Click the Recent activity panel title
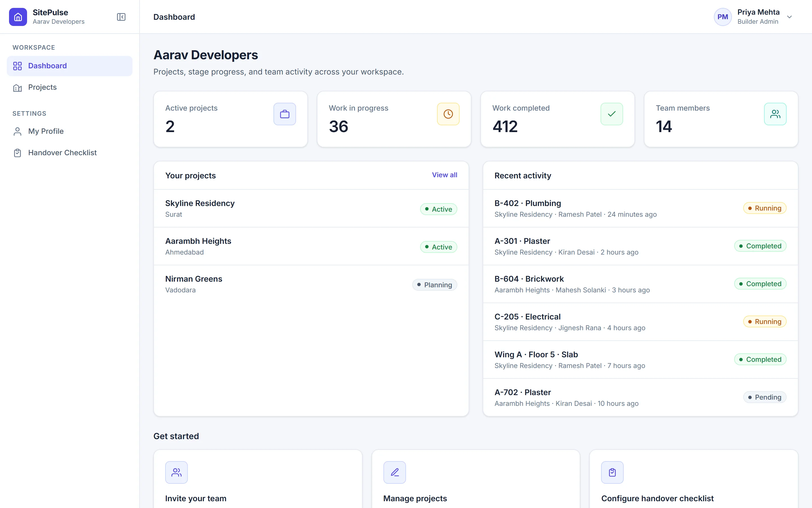Screen dimensions: 812x508 [523, 176]
